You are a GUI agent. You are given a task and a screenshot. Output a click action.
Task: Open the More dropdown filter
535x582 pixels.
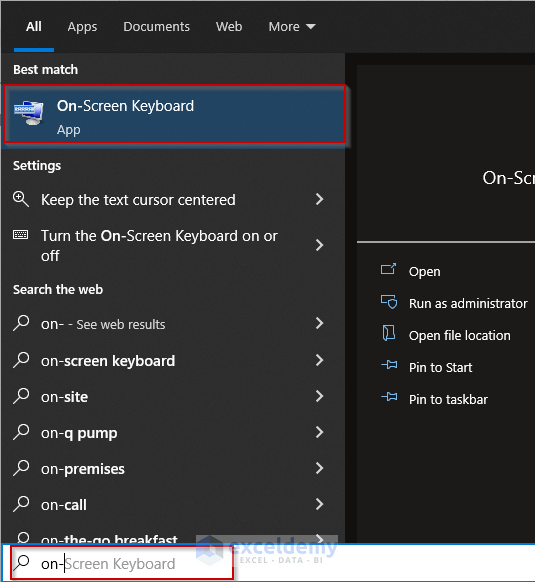292,27
